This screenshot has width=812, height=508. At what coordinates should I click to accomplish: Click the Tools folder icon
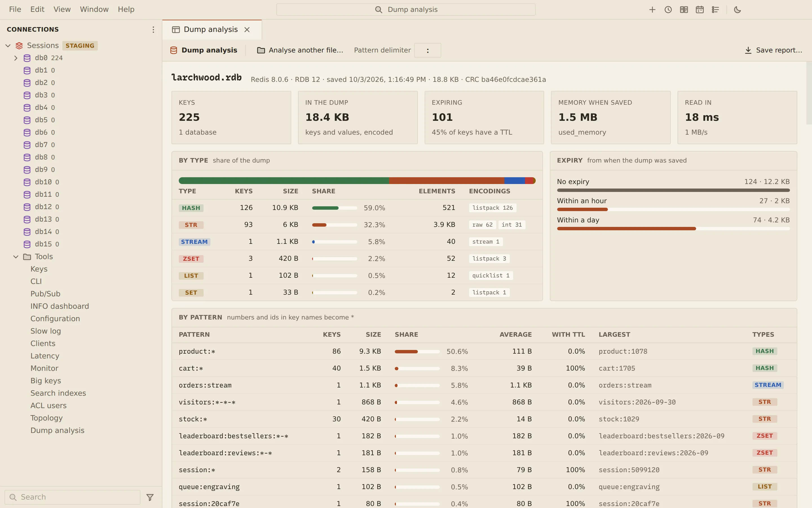[27, 257]
